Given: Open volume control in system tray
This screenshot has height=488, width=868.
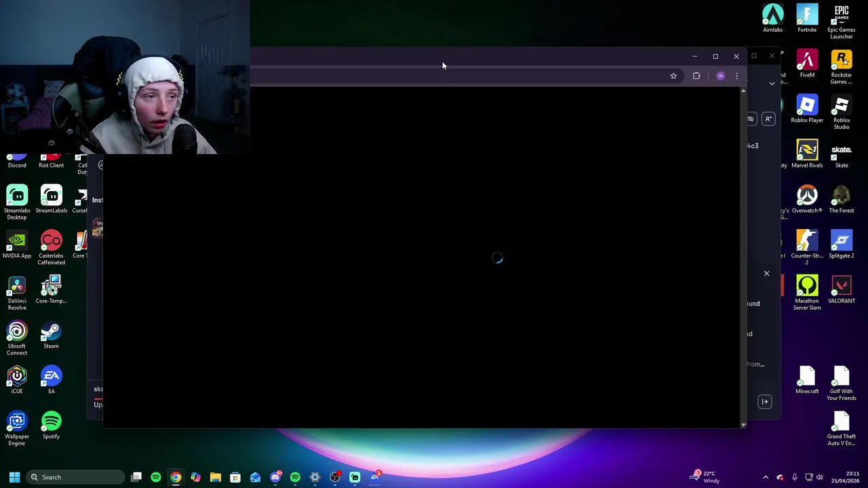Looking at the screenshot, I should [819, 477].
